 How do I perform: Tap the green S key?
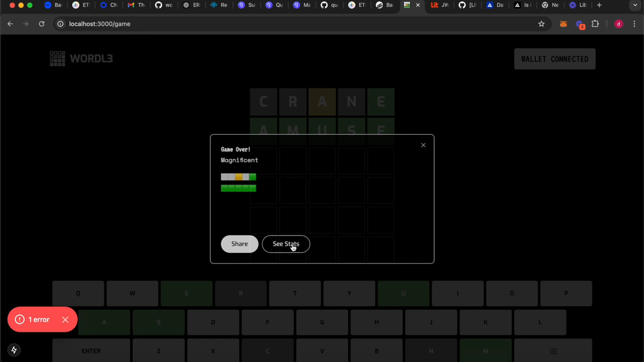point(158,322)
